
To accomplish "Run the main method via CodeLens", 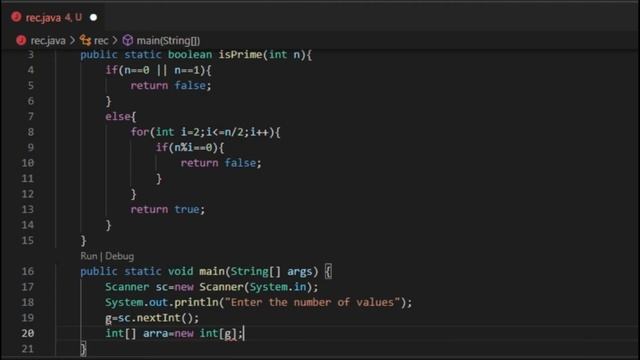I will (89, 256).
